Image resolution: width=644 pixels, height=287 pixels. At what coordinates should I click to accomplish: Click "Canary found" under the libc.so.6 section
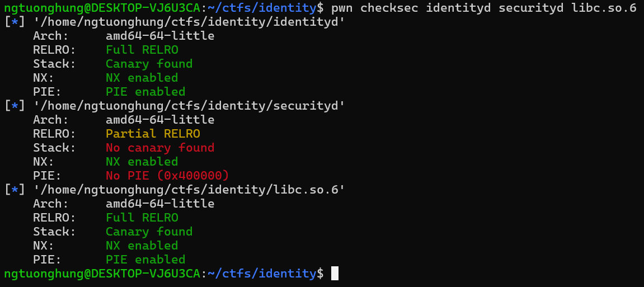[149, 232]
